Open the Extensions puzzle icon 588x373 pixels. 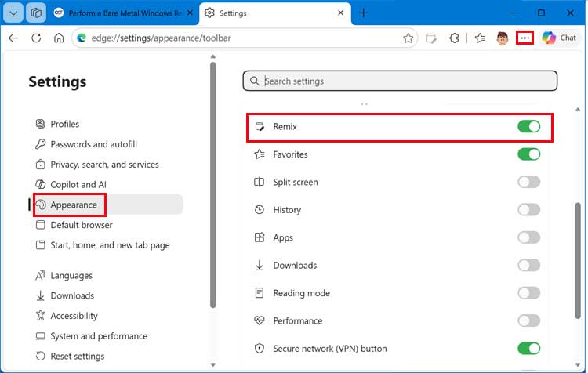[454, 38]
